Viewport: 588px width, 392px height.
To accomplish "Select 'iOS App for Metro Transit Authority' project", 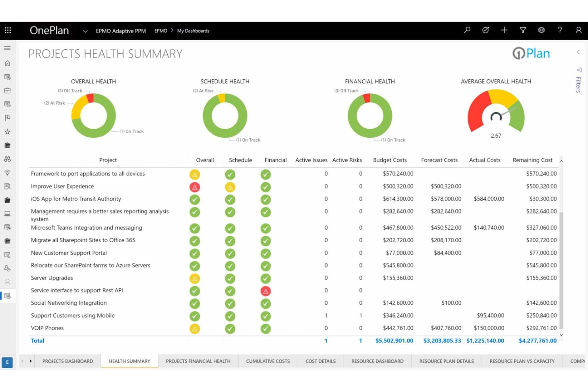I will (294, 199).
